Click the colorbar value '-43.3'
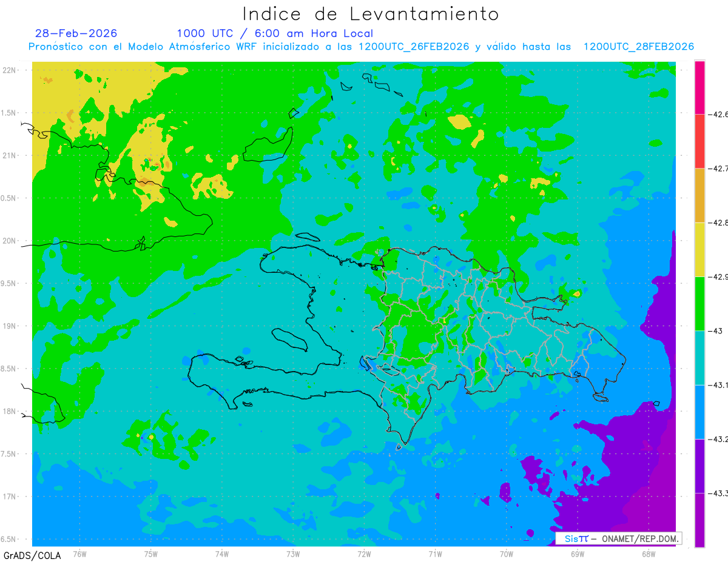 click(718, 493)
